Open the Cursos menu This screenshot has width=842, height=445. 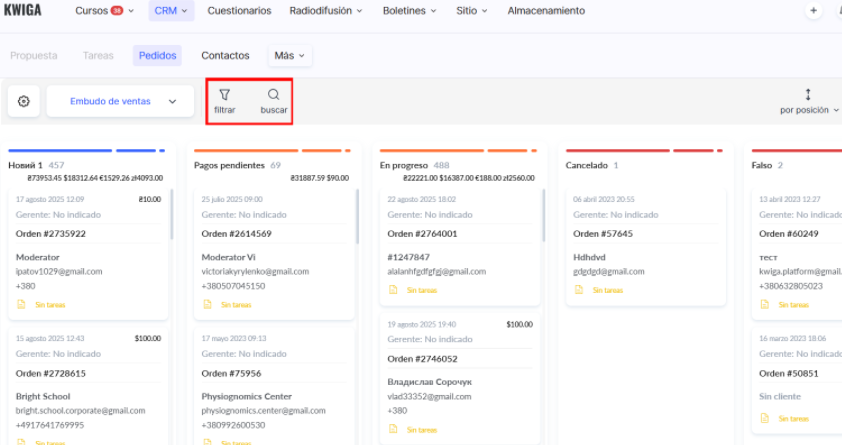click(105, 11)
